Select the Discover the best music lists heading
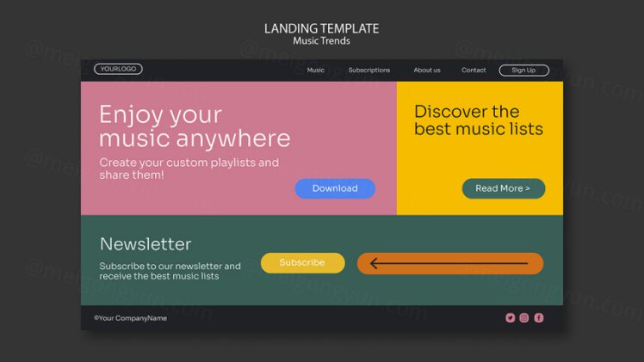 [479, 120]
